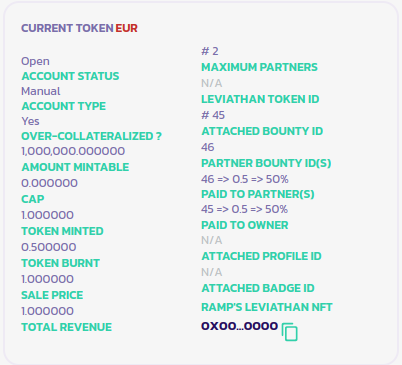The width and height of the screenshot is (402, 365).
Task: Click the 0X00...0000 NFT address text
Action: pos(239,326)
